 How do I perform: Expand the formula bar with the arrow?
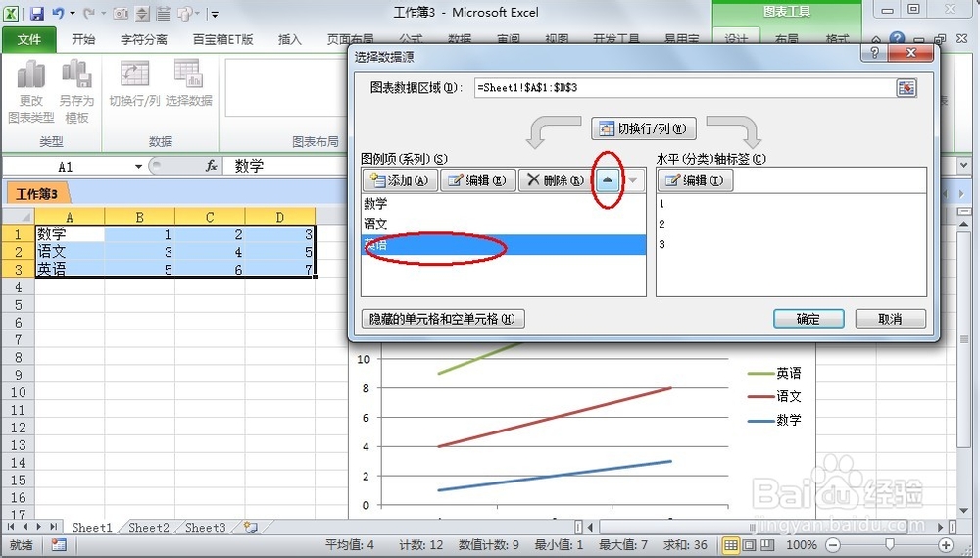pyautogui.click(x=963, y=166)
